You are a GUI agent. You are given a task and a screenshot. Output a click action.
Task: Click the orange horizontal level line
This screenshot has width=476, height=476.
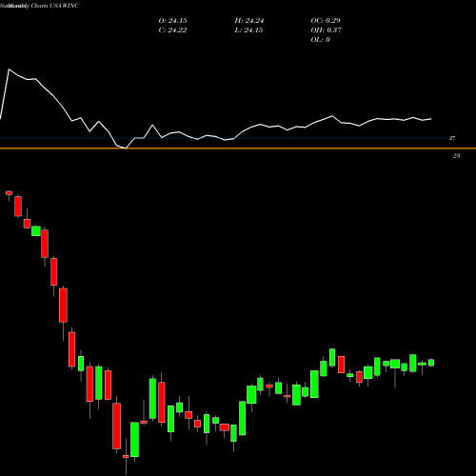pos(238,149)
